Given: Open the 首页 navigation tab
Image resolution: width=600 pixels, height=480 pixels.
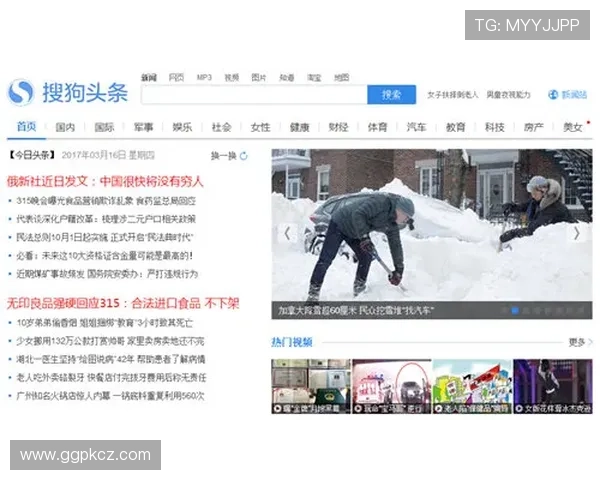Looking at the screenshot, I should pos(26,126).
